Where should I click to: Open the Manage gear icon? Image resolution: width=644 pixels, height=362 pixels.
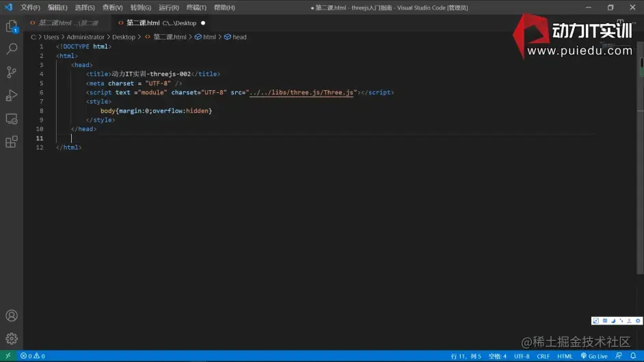pyautogui.click(x=12, y=339)
